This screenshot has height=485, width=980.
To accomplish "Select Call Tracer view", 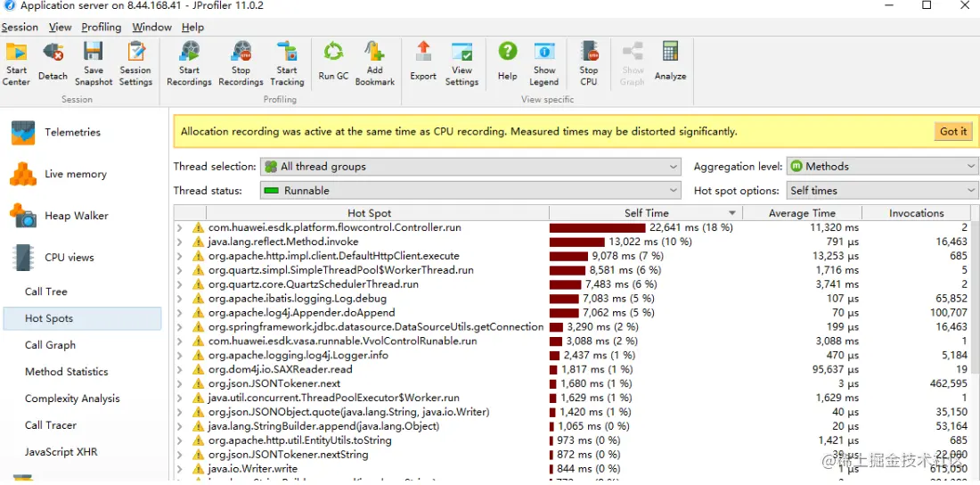I will [x=51, y=425].
